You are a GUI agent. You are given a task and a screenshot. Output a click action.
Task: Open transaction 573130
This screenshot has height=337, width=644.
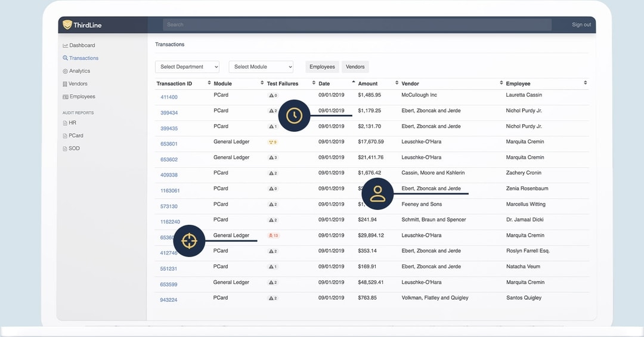tap(169, 206)
